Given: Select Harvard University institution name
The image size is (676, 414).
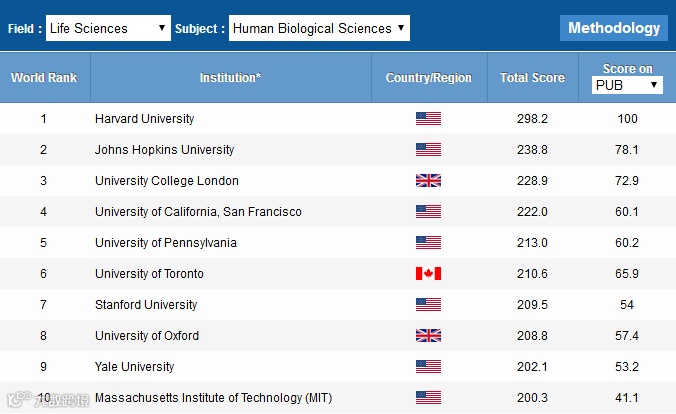Looking at the screenshot, I should click(144, 119).
